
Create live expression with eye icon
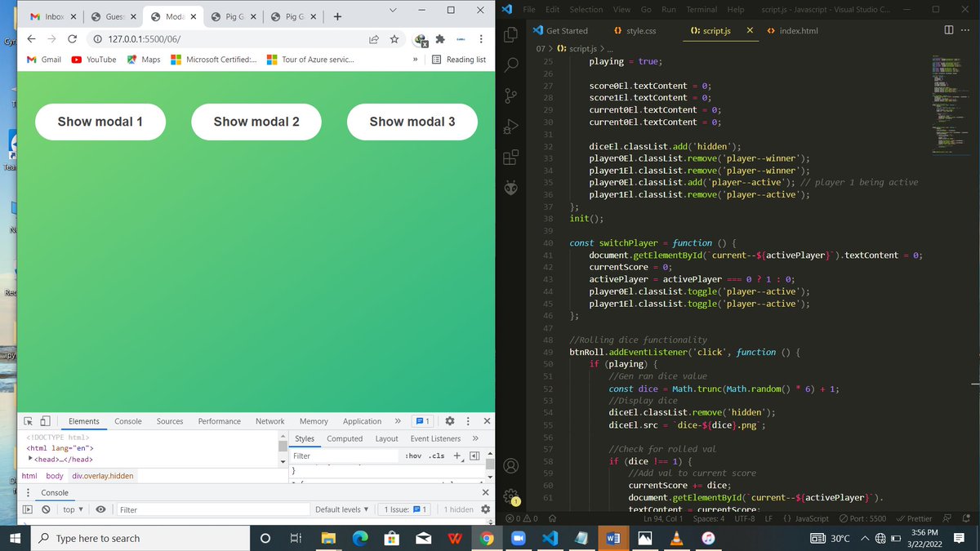[100, 509]
